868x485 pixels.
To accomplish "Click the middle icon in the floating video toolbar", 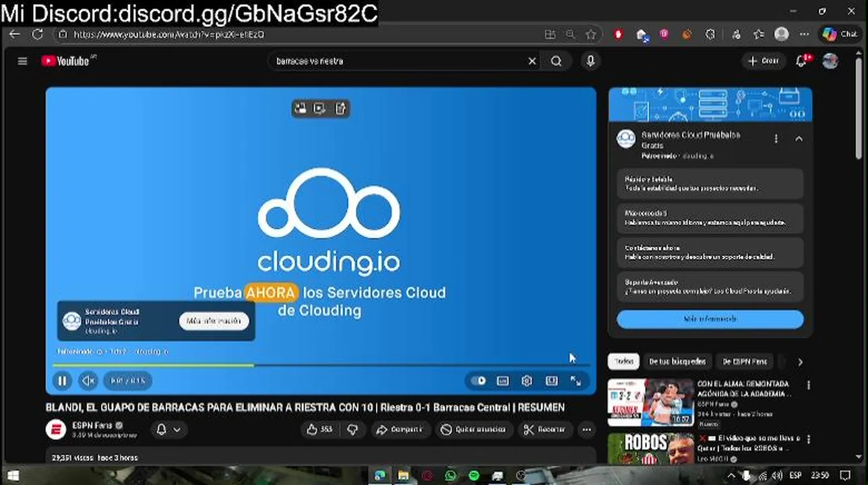I will point(320,108).
